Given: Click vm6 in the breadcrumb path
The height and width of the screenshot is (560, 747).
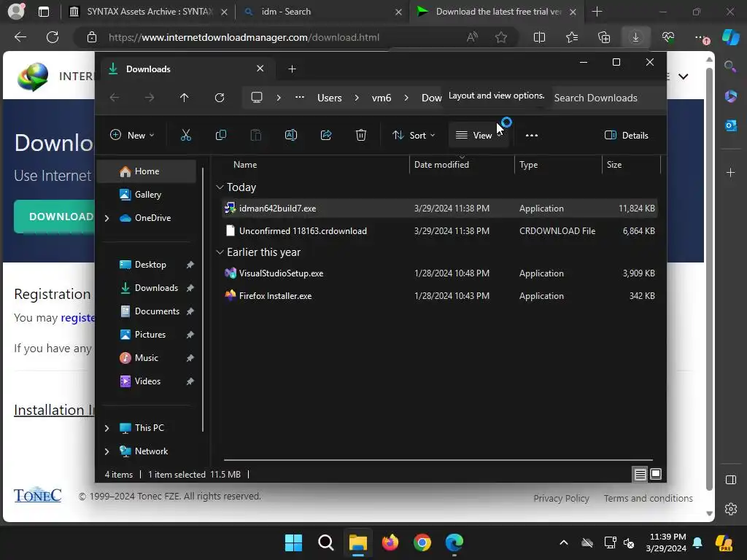Looking at the screenshot, I should point(381,98).
